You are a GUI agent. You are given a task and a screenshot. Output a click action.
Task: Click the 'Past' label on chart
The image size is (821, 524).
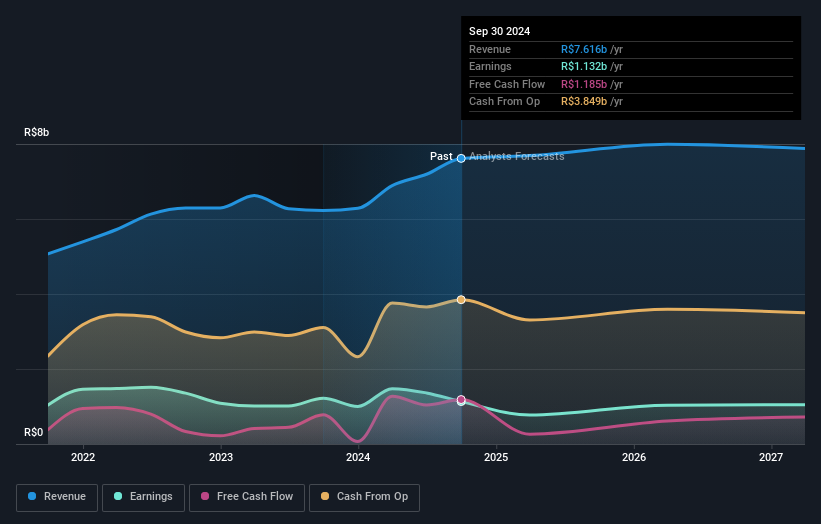point(441,157)
